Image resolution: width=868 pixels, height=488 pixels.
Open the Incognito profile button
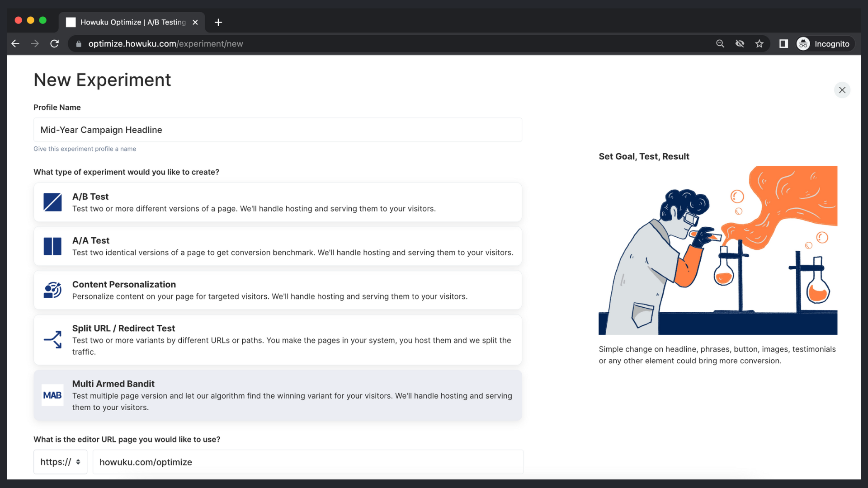825,44
